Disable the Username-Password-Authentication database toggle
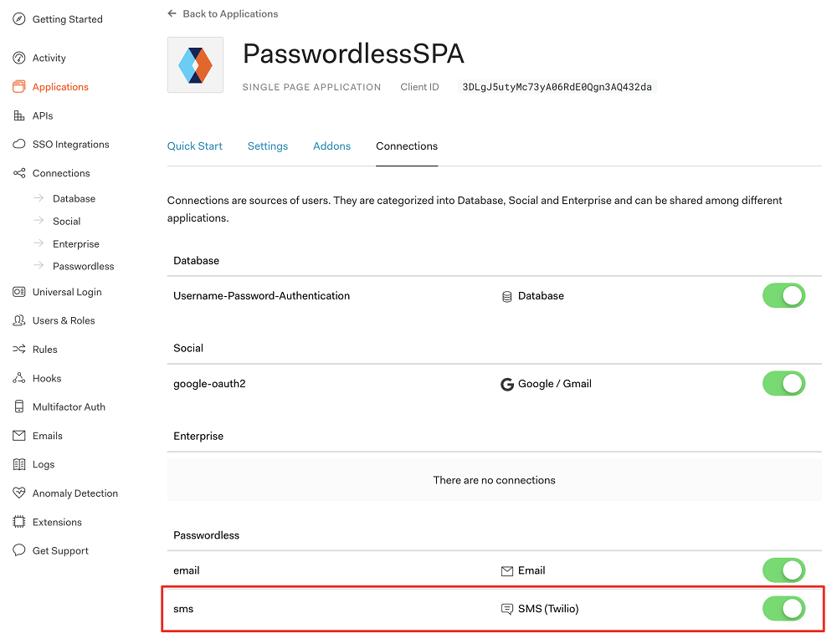The image size is (837, 644). tap(783, 295)
